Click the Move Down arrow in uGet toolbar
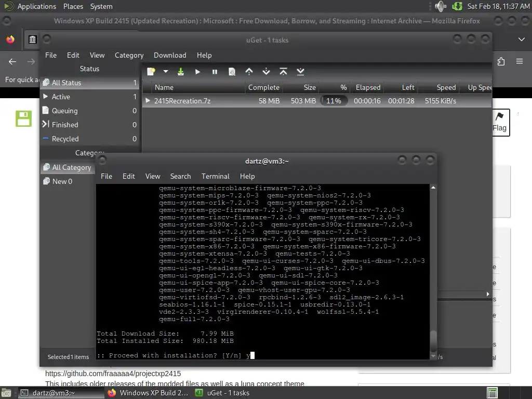 267,72
